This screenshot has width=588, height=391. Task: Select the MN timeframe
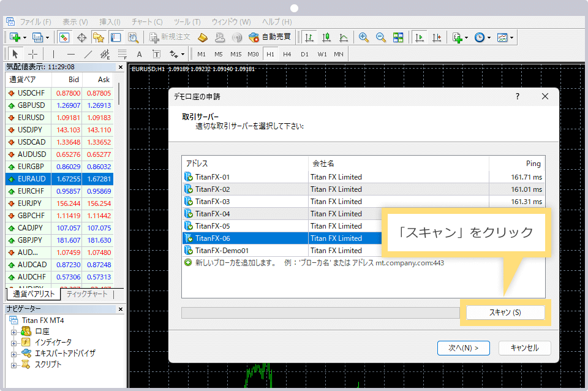[339, 55]
